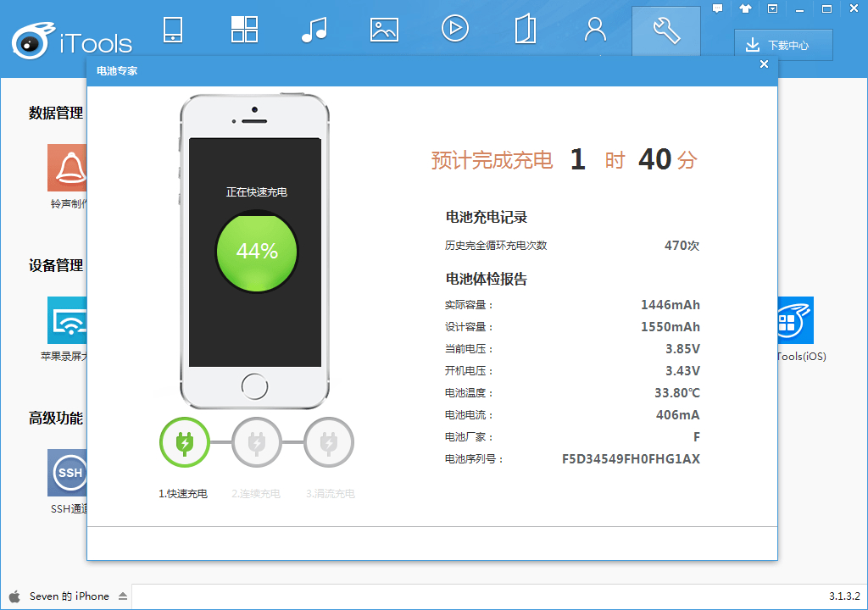Click the 2.连续充电 label

[256, 494]
